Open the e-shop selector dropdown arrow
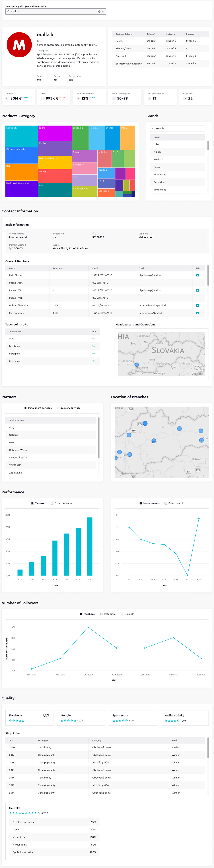 (x=103, y=11)
